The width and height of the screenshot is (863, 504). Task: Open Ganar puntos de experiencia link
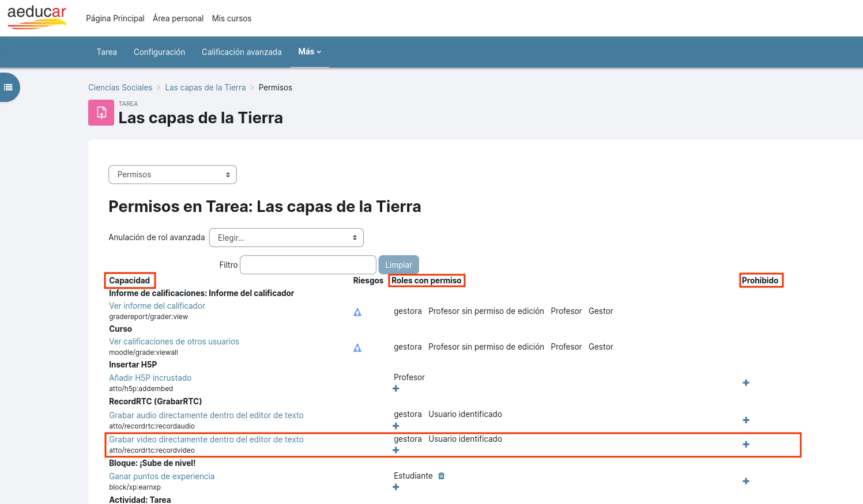pyautogui.click(x=162, y=476)
